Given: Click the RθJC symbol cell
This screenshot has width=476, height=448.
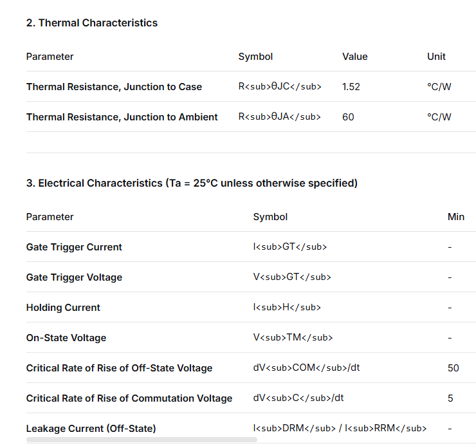Looking at the screenshot, I should pyautogui.click(x=280, y=87).
